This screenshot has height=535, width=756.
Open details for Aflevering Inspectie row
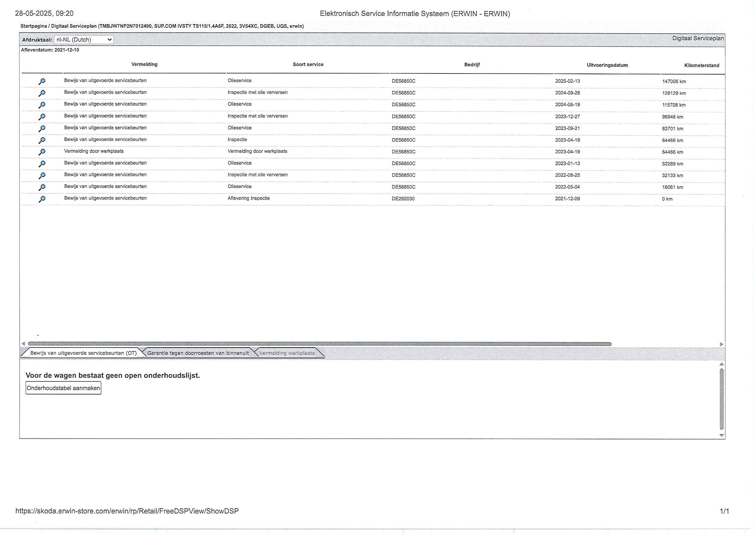pos(42,199)
